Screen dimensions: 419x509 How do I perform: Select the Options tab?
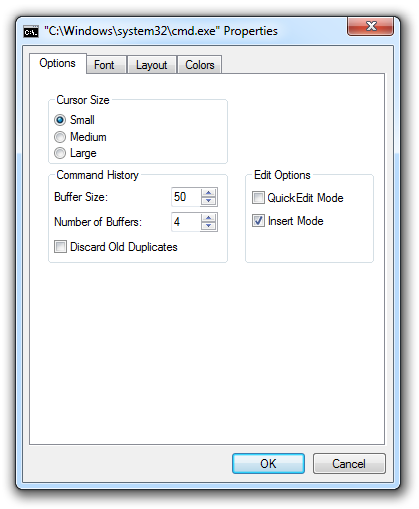[57, 63]
